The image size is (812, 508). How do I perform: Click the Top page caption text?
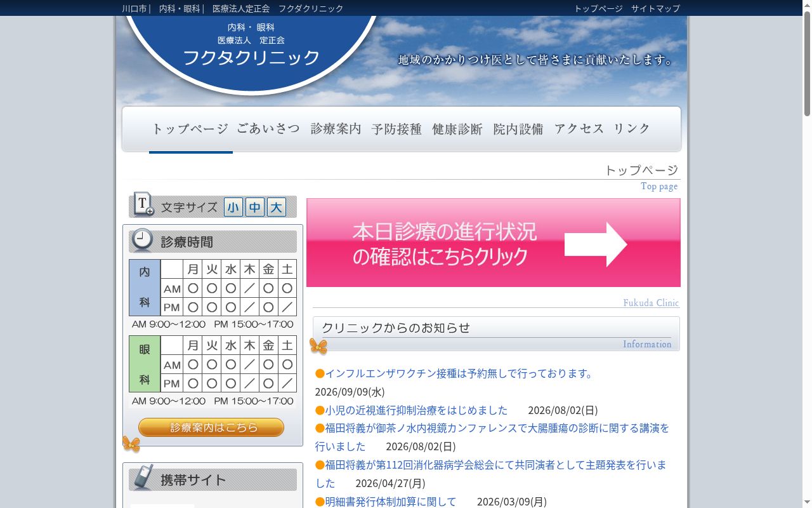tap(659, 186)
